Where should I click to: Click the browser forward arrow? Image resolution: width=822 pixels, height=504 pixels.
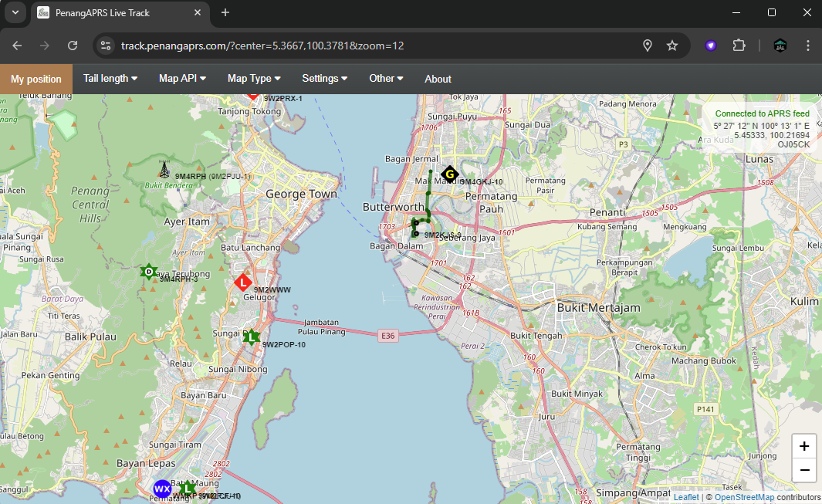(45, 46)
